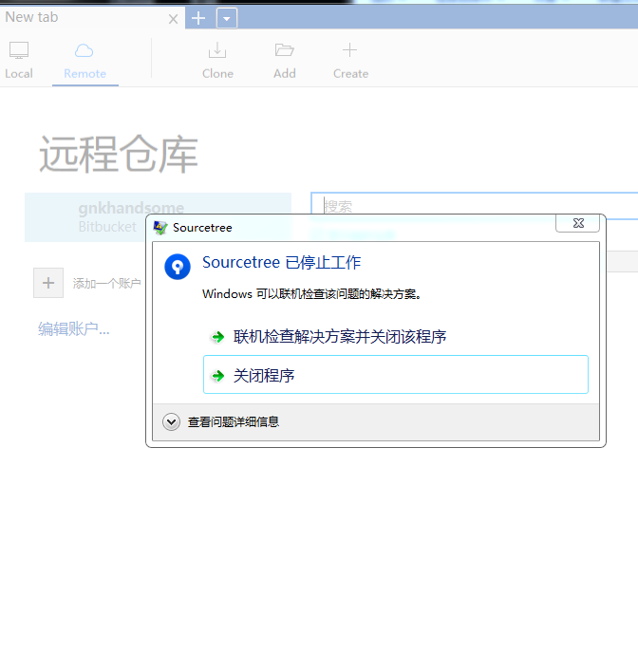Expand 查看问题详细信息 chevron
The width and height of the screenshot is (638, 672).
(x=171, y=422)
